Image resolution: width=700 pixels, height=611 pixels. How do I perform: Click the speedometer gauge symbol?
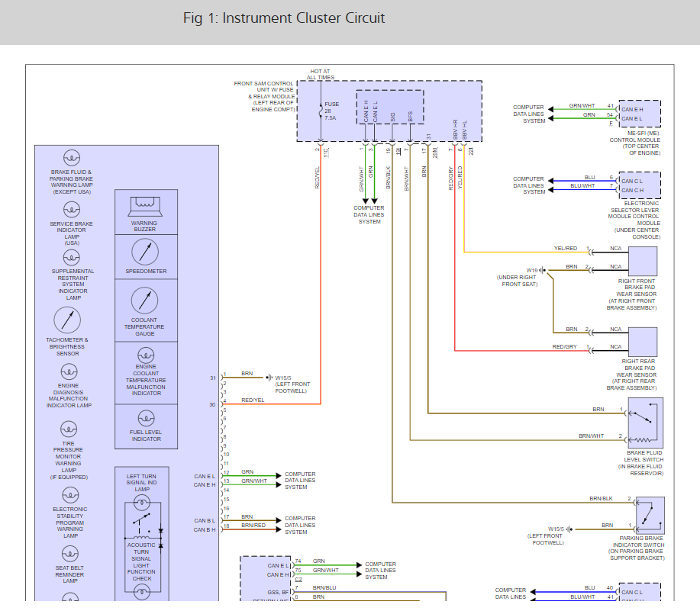tap(145, 251)
